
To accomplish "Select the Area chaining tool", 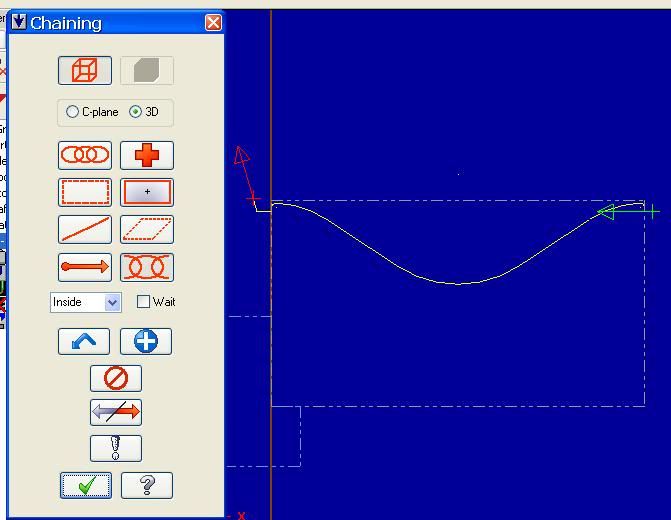I will click(147, 192).
